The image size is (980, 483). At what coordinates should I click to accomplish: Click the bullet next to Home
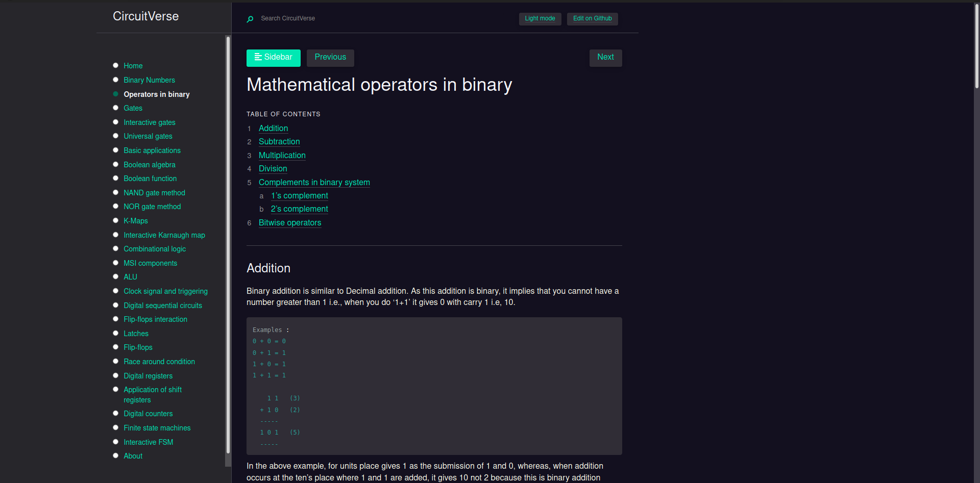[x=116, y=65]
